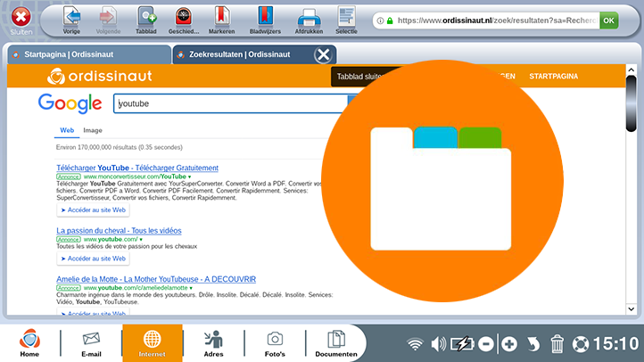The image size is (644, 362).
Task: Activate the Selectie tool
Action: coord(346,21)
